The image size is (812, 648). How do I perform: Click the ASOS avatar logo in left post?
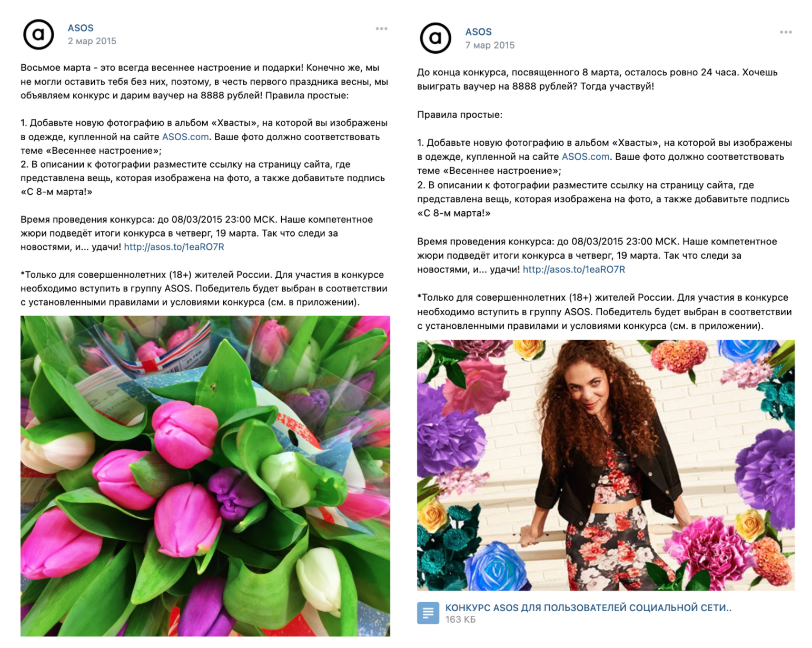pyautogui.click(x=38, y=34)
